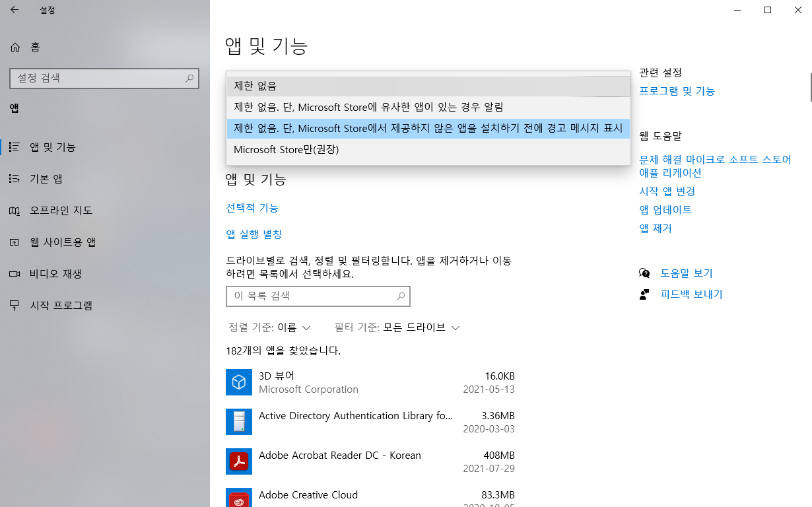The image size is (812, 507).
Task: Open 도움말 보기 link
Action: (687, 273)
